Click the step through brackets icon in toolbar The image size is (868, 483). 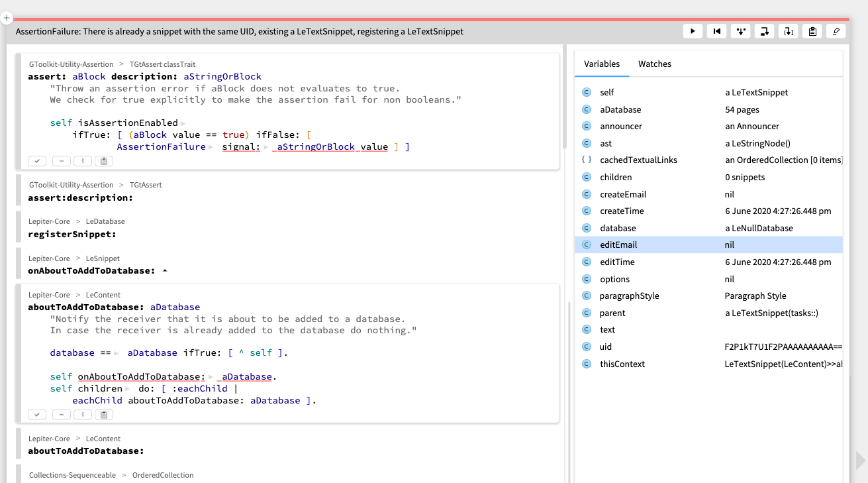(789, 31)
